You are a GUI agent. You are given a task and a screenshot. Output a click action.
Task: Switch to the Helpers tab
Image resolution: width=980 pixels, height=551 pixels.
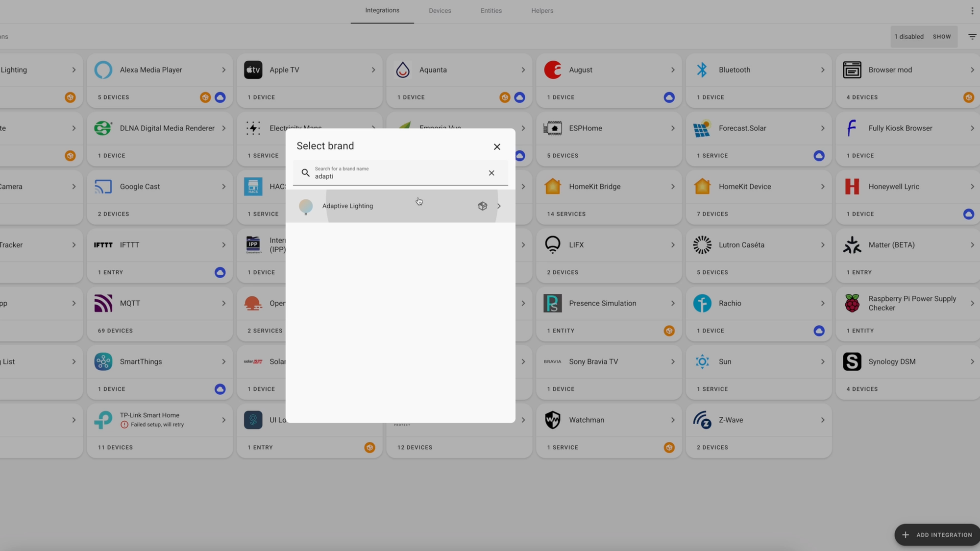[542, 11]
